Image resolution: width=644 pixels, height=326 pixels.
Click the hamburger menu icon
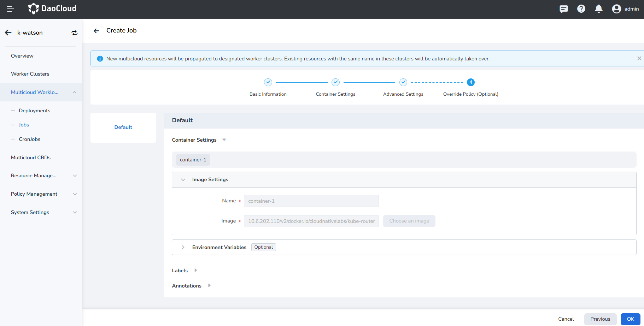click(11, 9)
